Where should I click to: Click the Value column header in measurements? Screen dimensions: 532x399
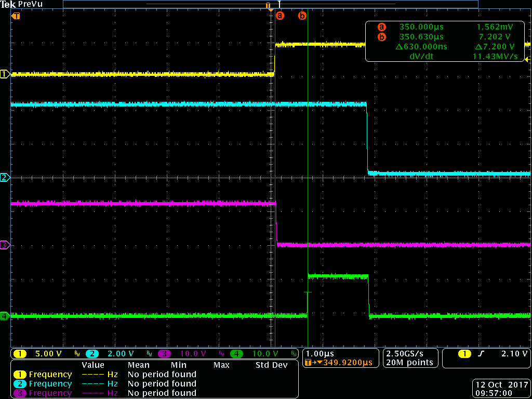pyautogui.click(x=92, y=365)
